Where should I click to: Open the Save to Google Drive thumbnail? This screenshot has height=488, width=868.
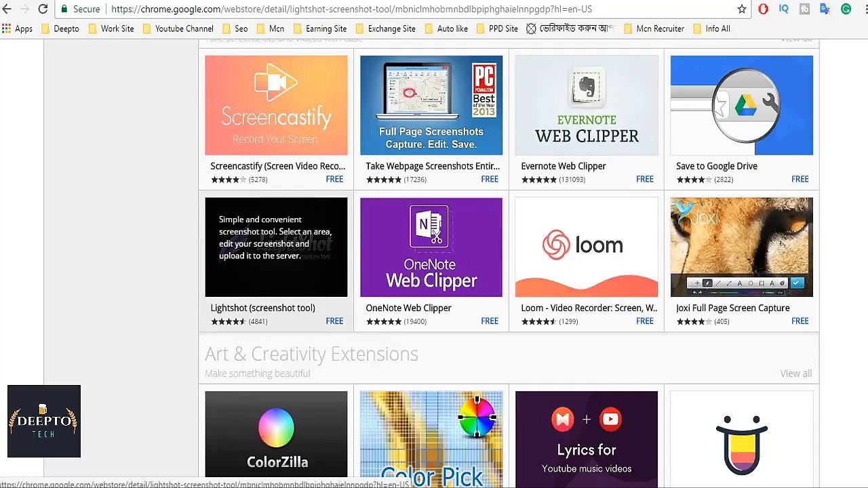742,105
